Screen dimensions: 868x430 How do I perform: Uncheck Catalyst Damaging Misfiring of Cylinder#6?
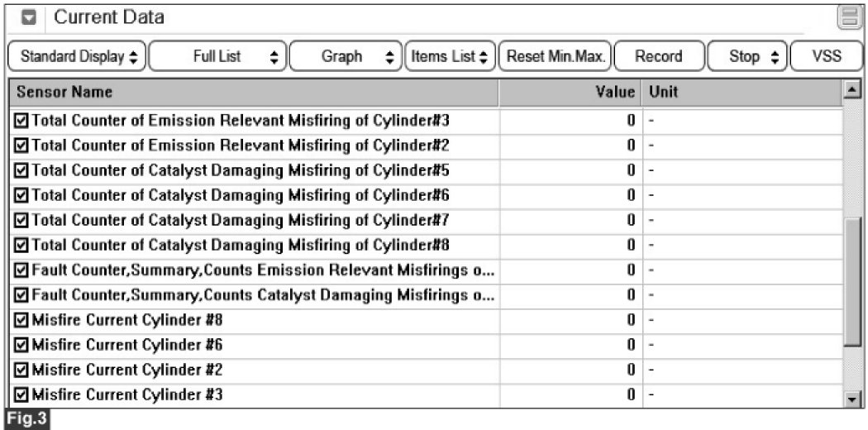[x=22, y=196]
